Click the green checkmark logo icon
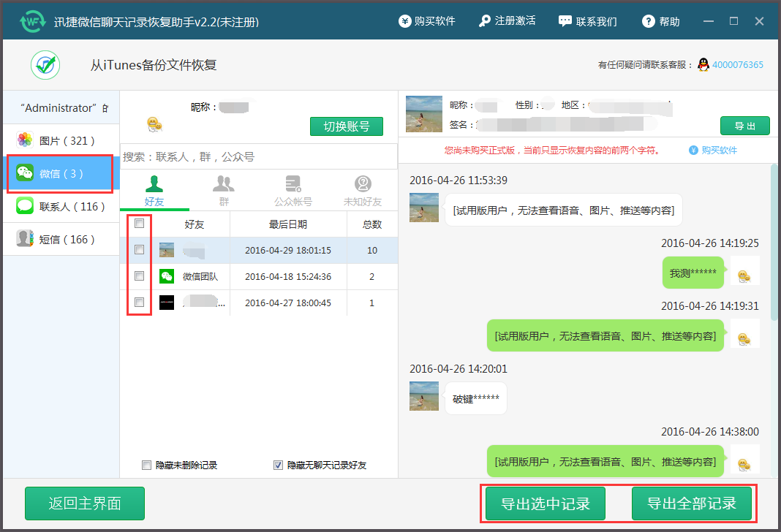 coord(45,64)
